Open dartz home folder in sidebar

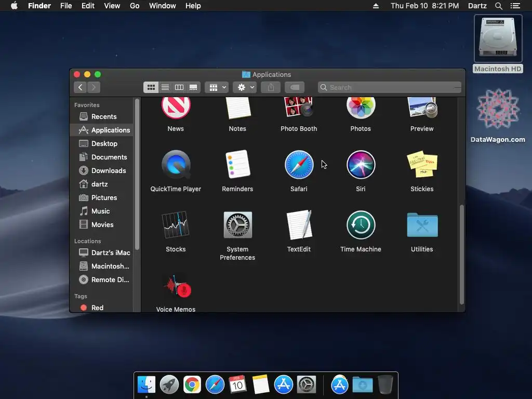[x=101, y=184]
